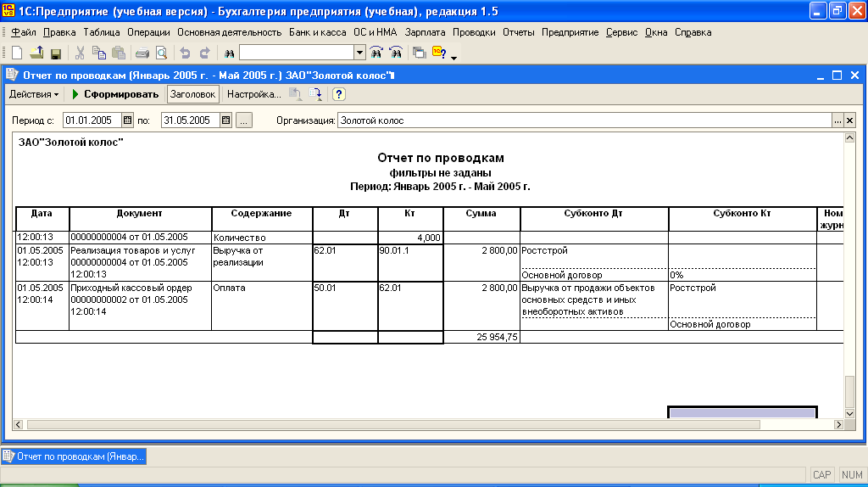Image resolution: width=868 pixels, height=487 pixels.
Task: Click the windows list icon in the toolbar
Action: point(420,53)
